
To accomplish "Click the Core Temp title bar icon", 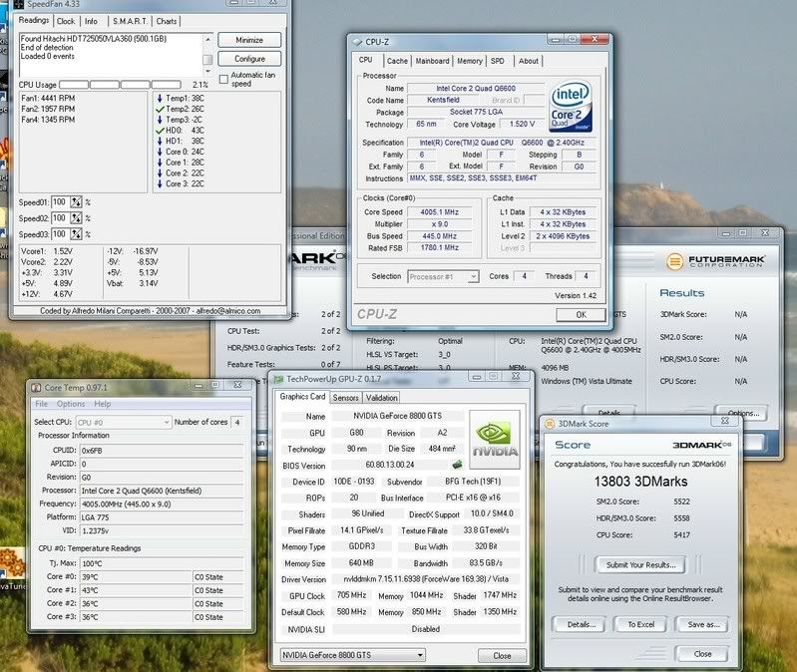I will [36, 388].
